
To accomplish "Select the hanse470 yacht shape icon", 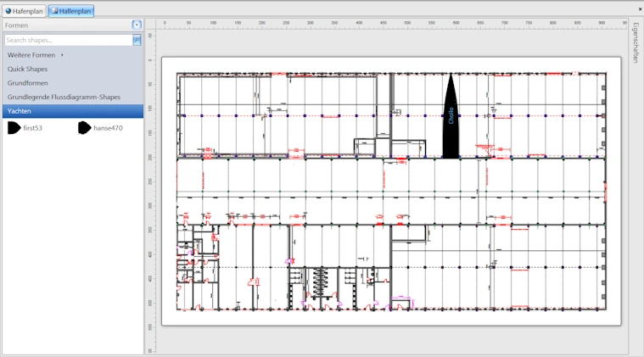I will pos(84,128).
